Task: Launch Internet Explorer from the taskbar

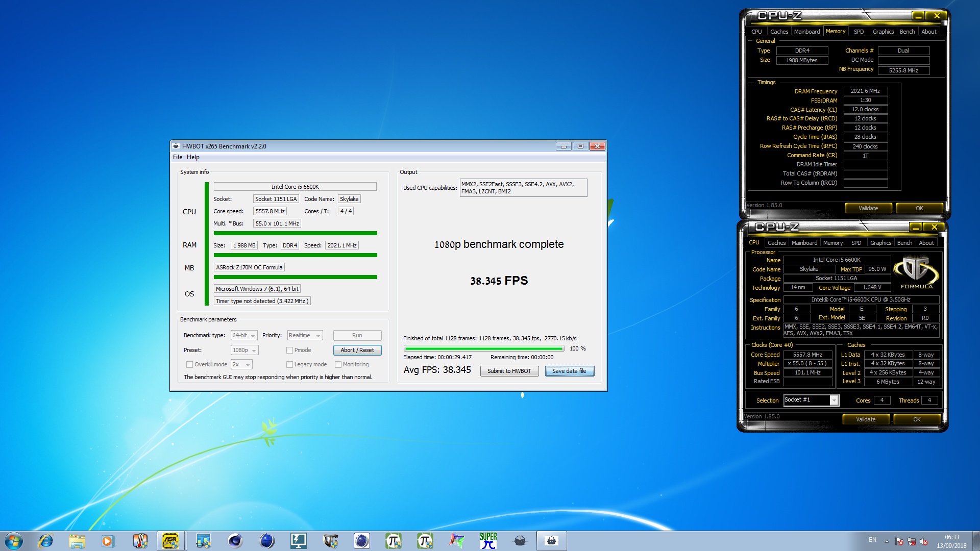Action: pos(46,541)
